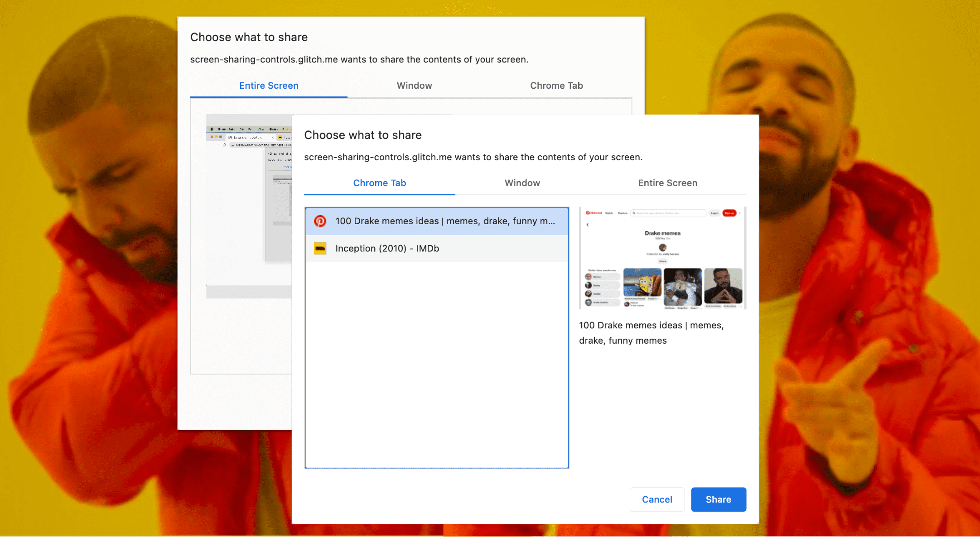Image resolution: width=980 pixels, height=537 pixels.
Task: Select the Entire Screen sharing option
Action: 666,182
